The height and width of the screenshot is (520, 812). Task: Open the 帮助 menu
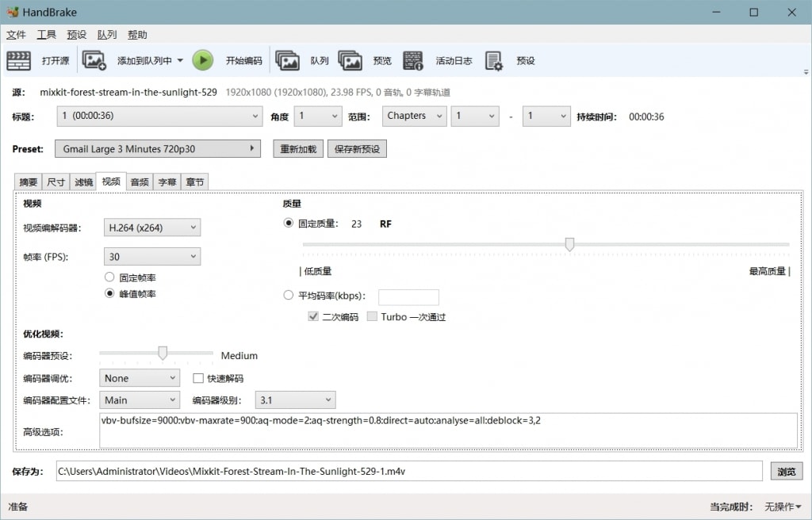pyautogui.click(x=137, y=35)
